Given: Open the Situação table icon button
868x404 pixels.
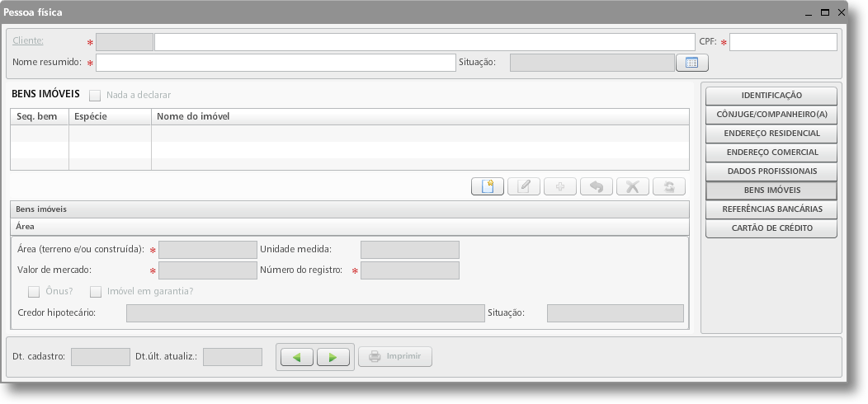Looking at the screenshot, I should pyautogui.click(x=692, y=63).
